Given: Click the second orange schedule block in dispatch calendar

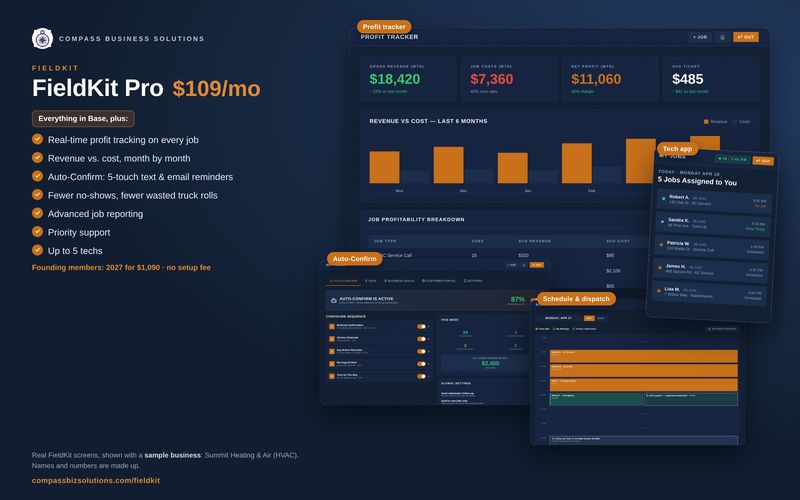Looking at the screenshot, I should pyautogui.click(x=644, y=370).
